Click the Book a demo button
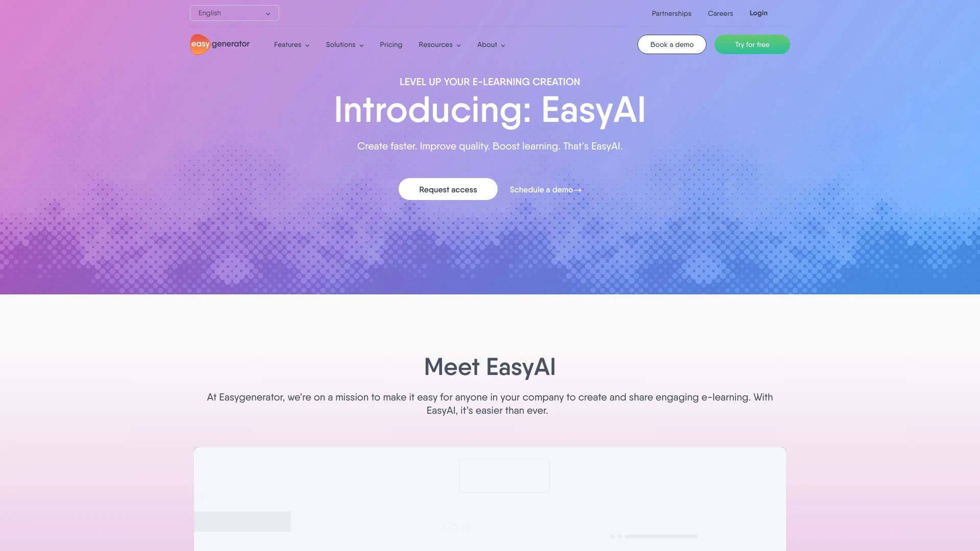The image size is (980, 551). (672, 44)
